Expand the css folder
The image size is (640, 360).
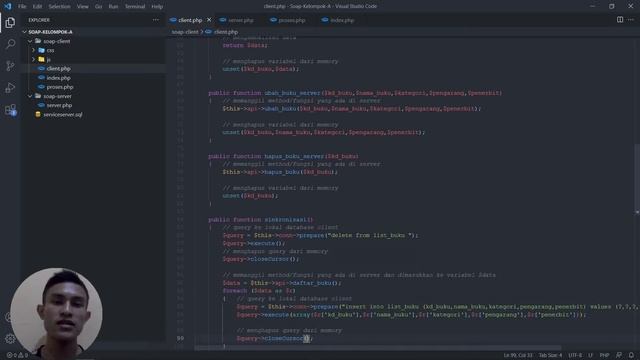coord(33,50)
